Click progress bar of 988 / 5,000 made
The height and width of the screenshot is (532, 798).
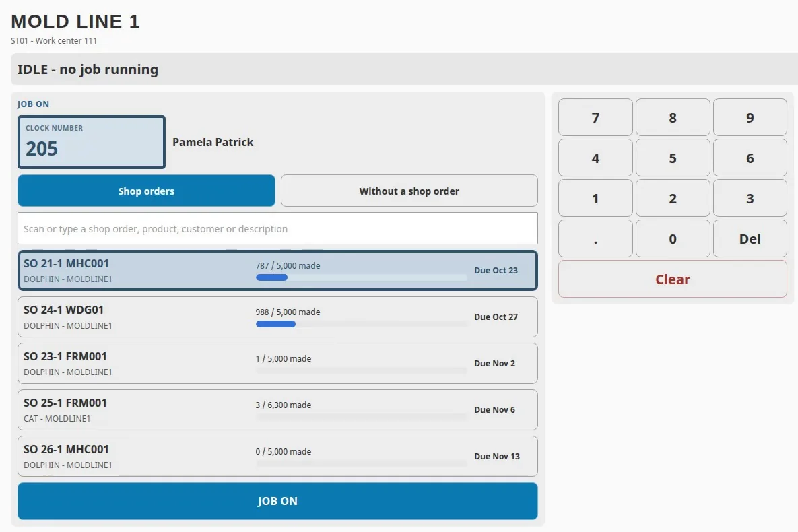[x=361, y=324]
